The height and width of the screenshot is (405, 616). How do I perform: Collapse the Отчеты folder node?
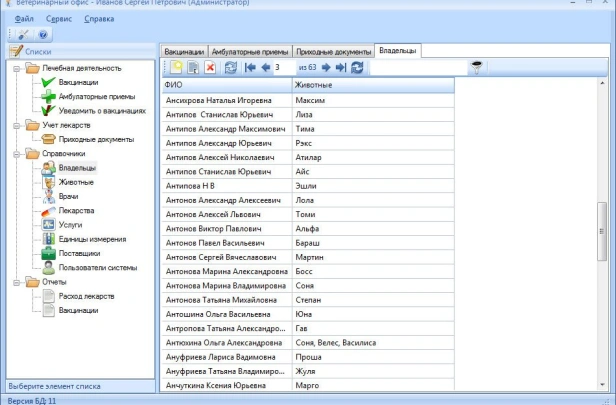click(x=16, y=282)
